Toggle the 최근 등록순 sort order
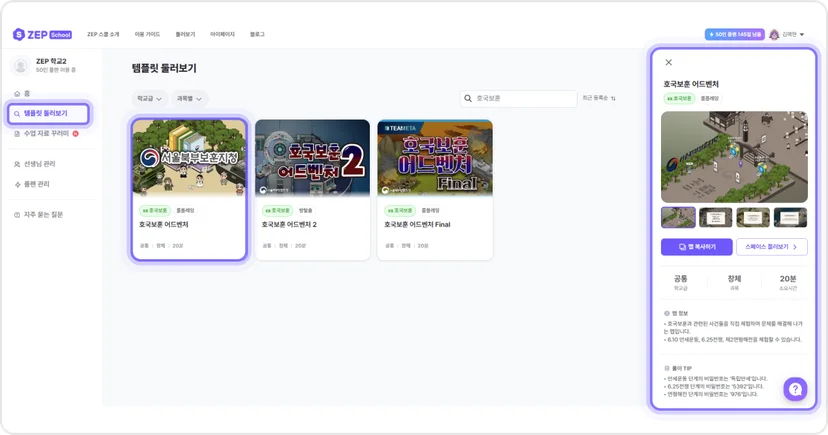 599,98
